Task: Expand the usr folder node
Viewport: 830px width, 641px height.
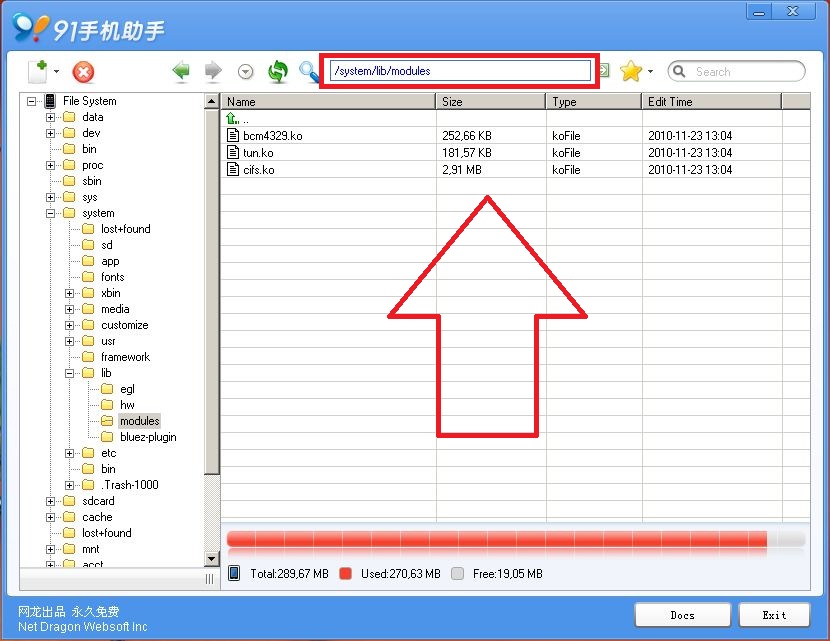Action: pos(69,341)
